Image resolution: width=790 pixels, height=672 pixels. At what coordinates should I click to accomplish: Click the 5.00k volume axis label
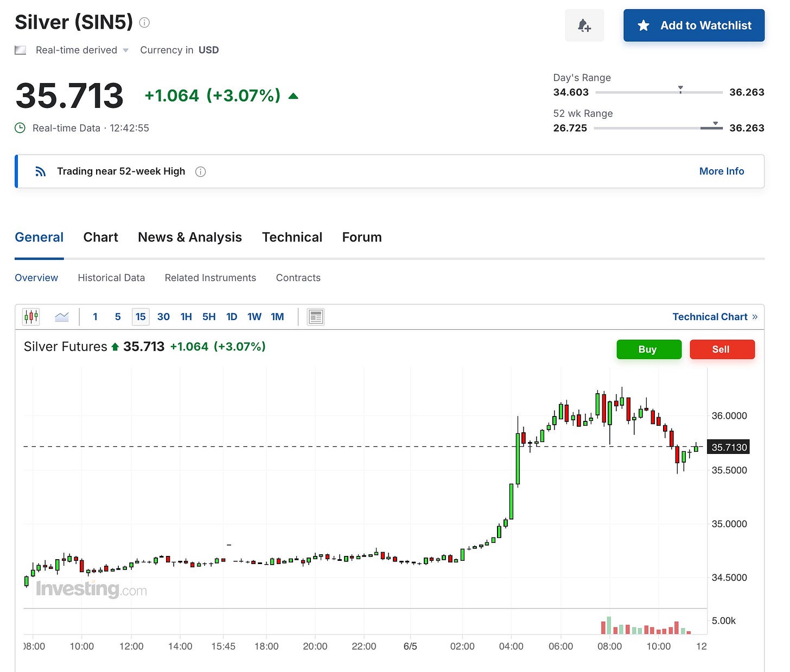coord(724,620)
